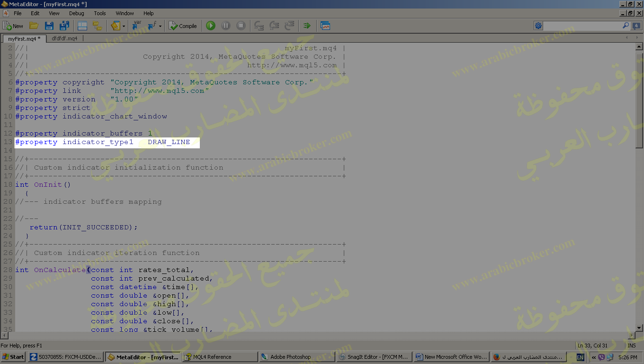This screenshot has height=364, width=644.
Task: Click the Step Over debug icon
Action: [274, 26]
